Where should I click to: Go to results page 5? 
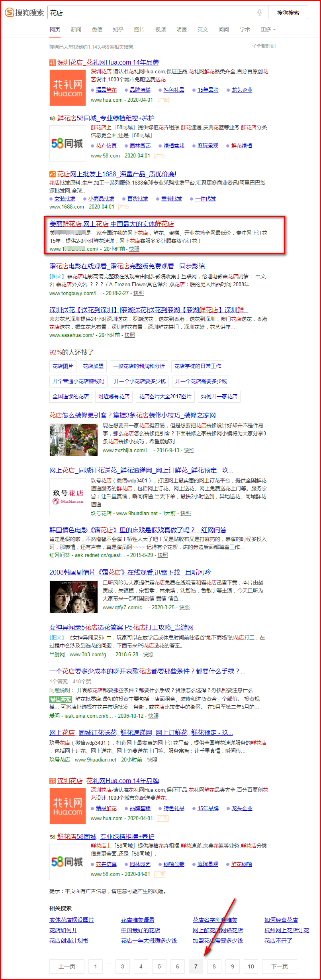point(159,966)
